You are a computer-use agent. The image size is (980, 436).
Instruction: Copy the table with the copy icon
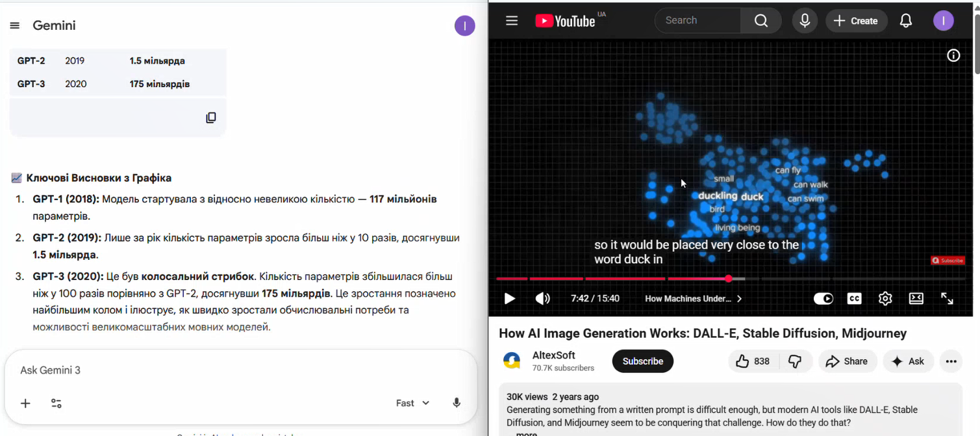pyautogui.click(x=211, y=118)
